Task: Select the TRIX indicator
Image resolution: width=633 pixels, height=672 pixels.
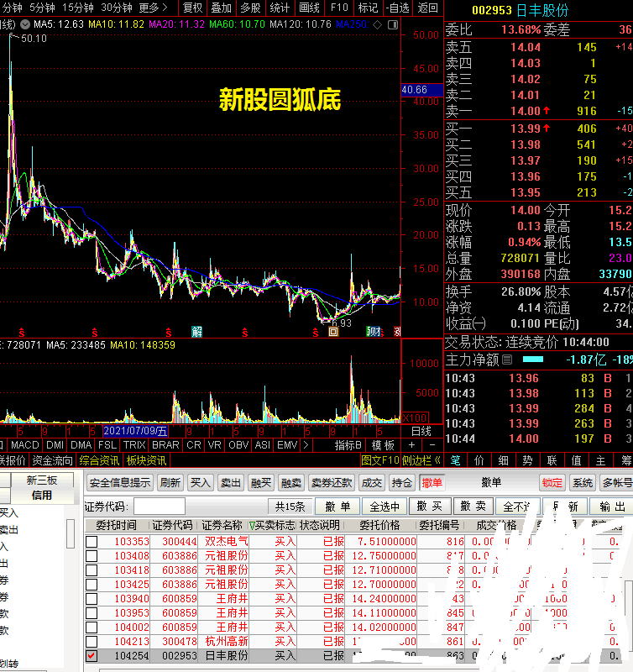Action: [134, 445]
